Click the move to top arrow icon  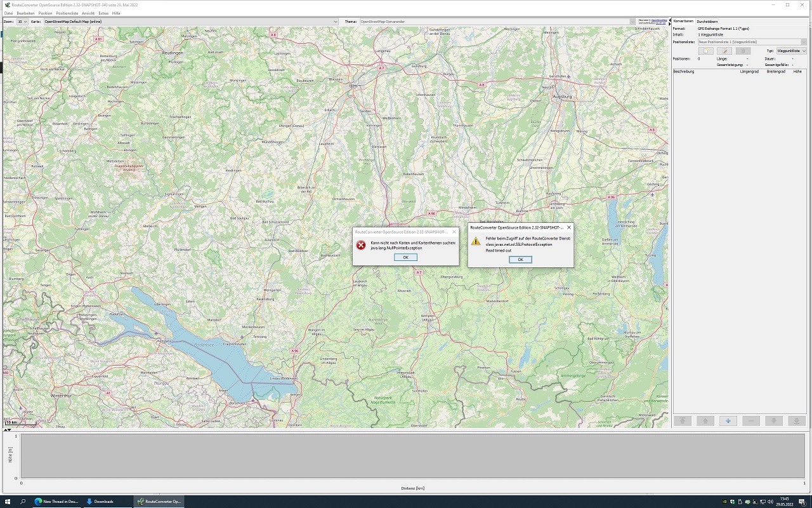[x=682, y=421]
